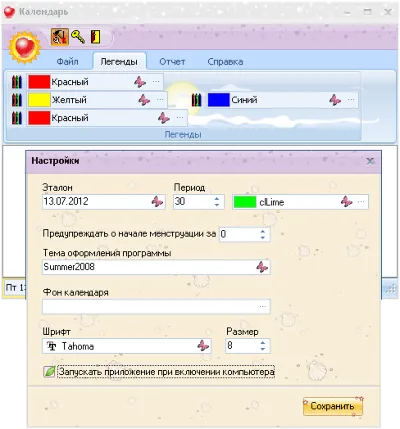Open the Справка tab
Image resolution: width=400 pixels, height=429 pixels.
coord(225,62)
